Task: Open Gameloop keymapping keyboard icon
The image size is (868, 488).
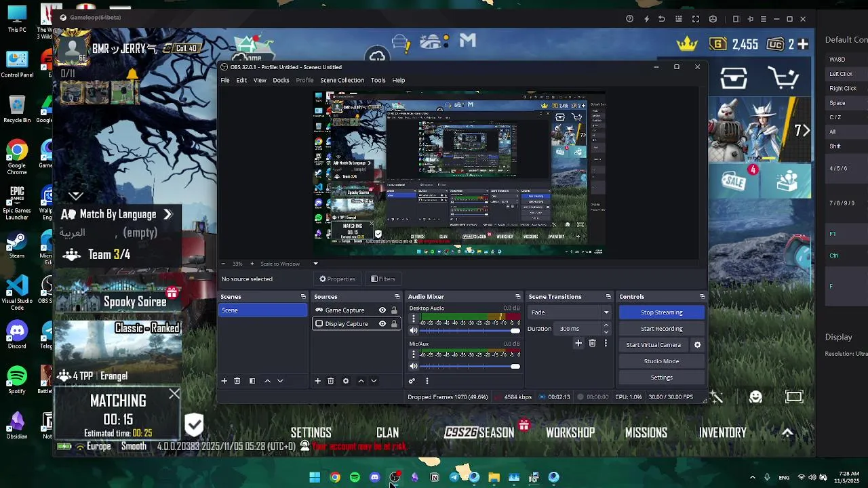Action: click(x=679, y=19)
